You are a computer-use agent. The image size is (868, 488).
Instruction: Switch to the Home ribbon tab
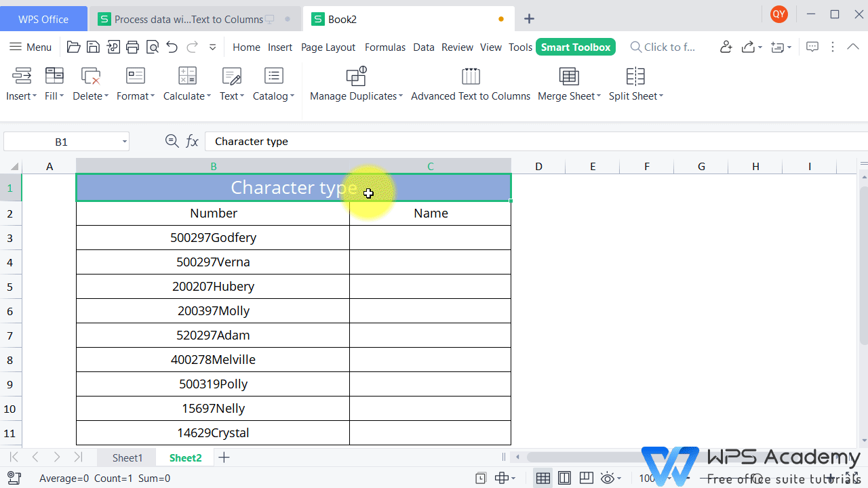click(246, 47)
